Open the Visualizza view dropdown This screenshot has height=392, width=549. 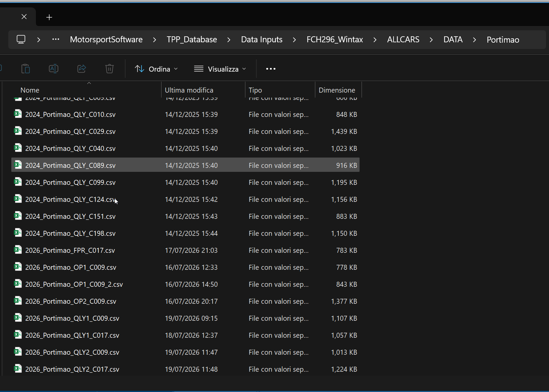[x=220, y=69]
